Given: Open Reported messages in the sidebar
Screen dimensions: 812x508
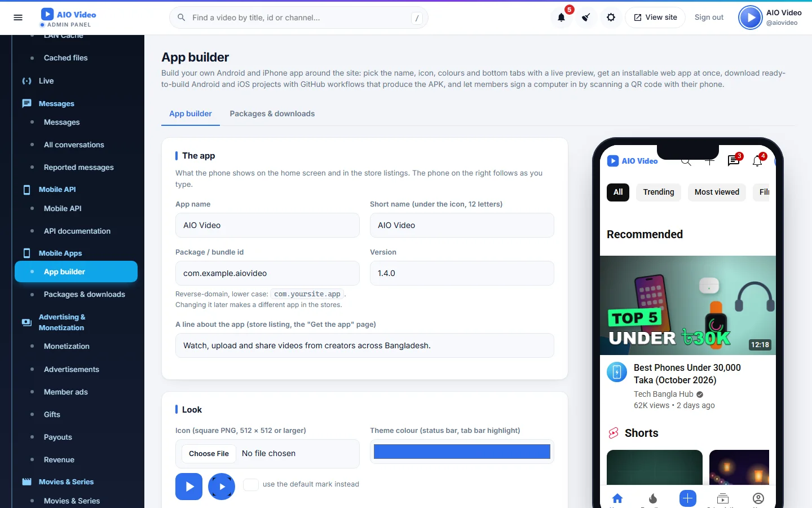Looking at the screenshot, I should coord(79,167).
